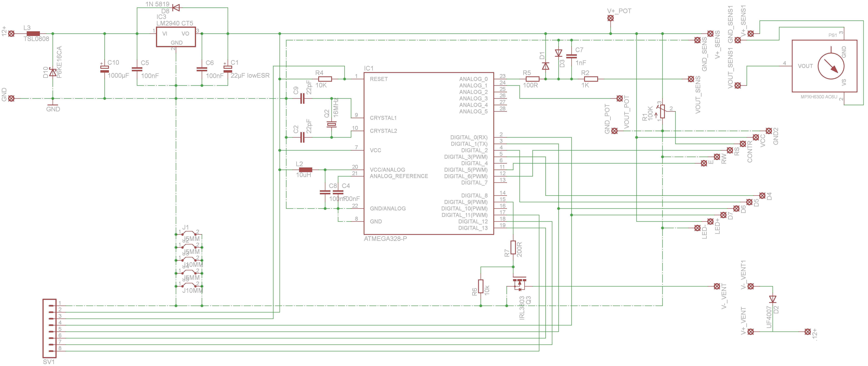Click the V+_VENT pad

coord(750,332)
